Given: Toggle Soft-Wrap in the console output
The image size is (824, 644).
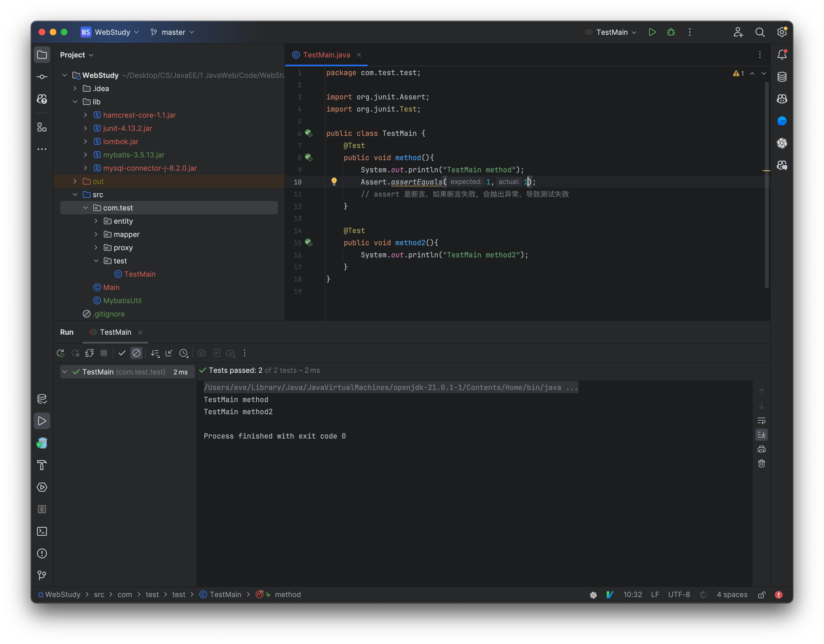Looking at the screenshot, I should (x=761, y=420).
